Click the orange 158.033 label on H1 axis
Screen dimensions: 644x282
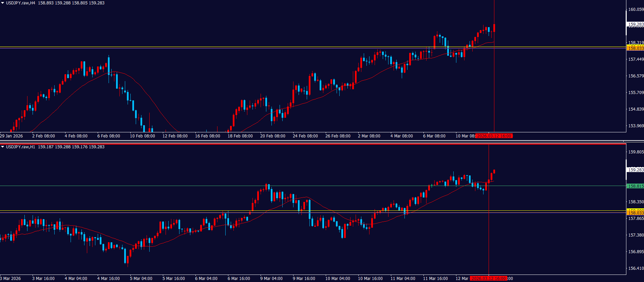click(x=635, y=213)
